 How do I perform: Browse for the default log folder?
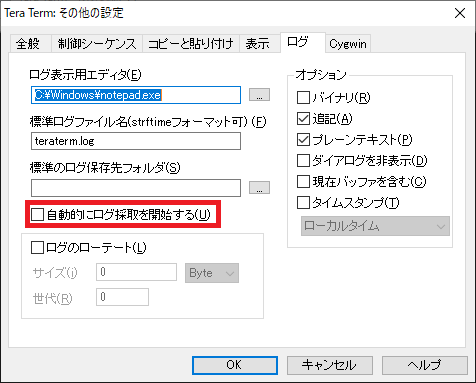click(x=259, y=188)
